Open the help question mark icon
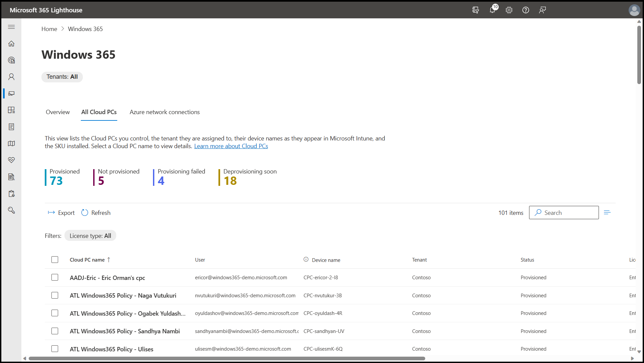 pyautogui.click(x=526, y=10)
